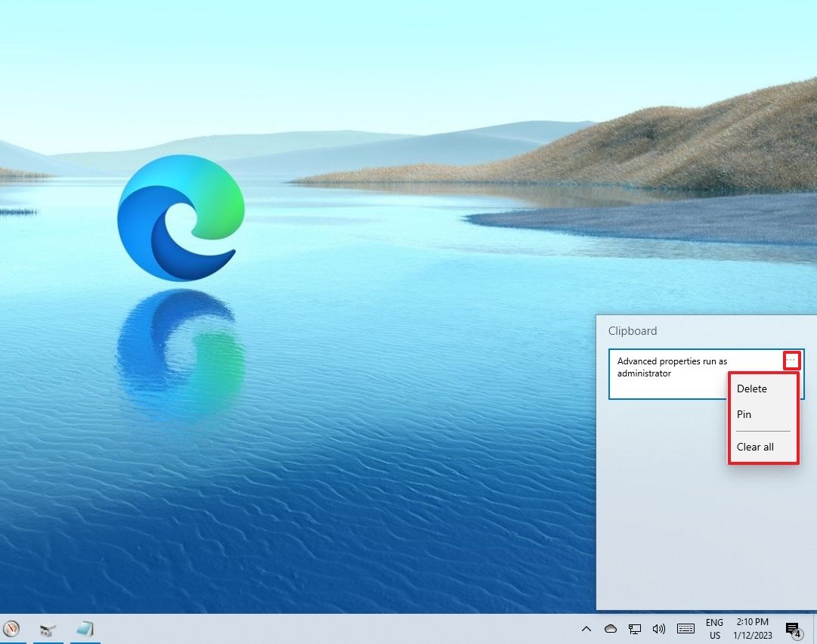Image resolution: width=817 pixels, height=644 pixels.
Task: Switch the ENG US input language
Action: click(x=714, y=629)
